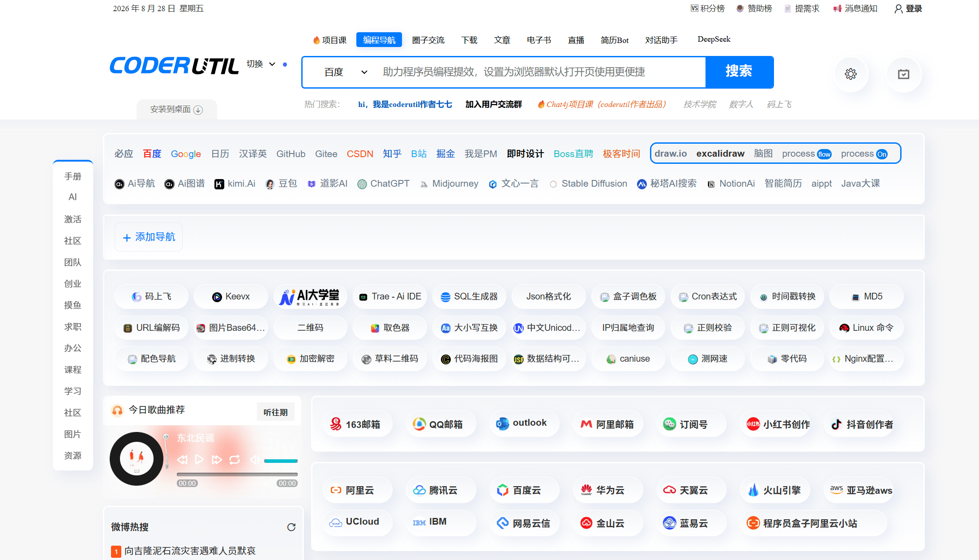The width and height of the screenshot is (979, 560).
Task: Open 积分榜 leaderboard link
Action: 708,9
